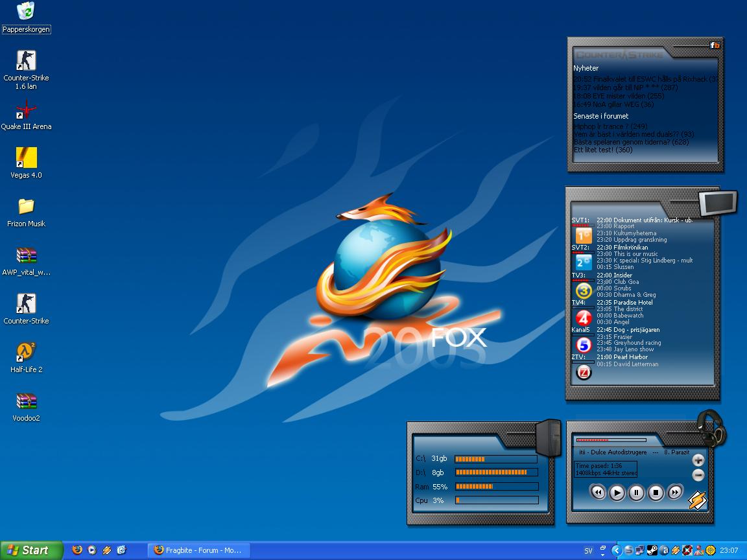Click the TV4 channel logo

pyautogui.click(x=584, y=318)
